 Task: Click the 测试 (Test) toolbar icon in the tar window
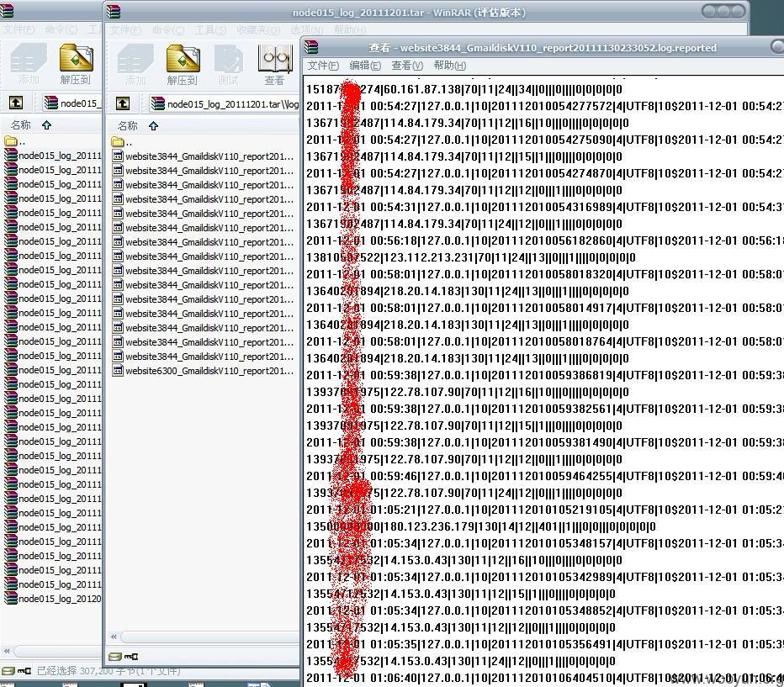pyautogui.click(x=229, y=65)
